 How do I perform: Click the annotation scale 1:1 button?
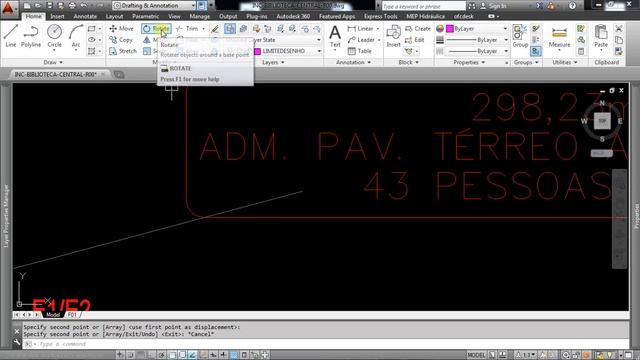pos(526,355)
